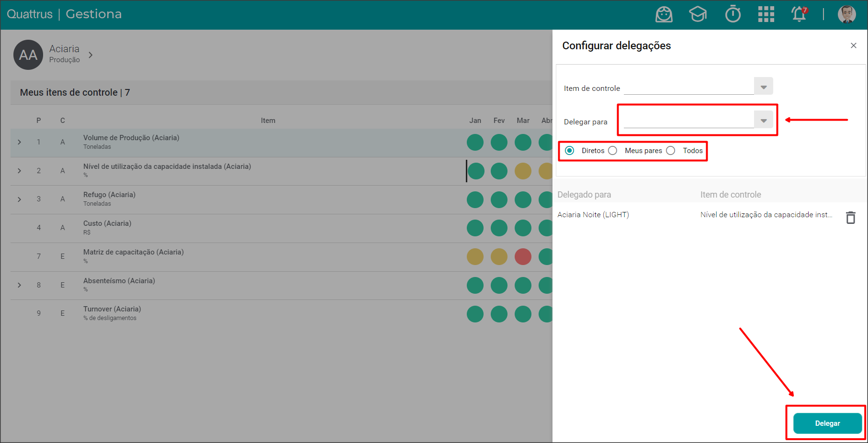868x443 pixels.
Task: Open the Item de controle dropdown
Action: click(x=763, y=87)
